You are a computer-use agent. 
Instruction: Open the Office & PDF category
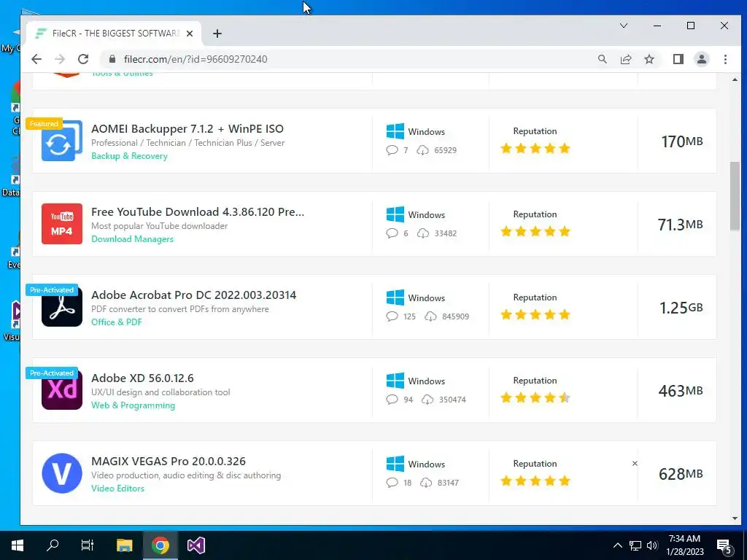click(117, 322)
